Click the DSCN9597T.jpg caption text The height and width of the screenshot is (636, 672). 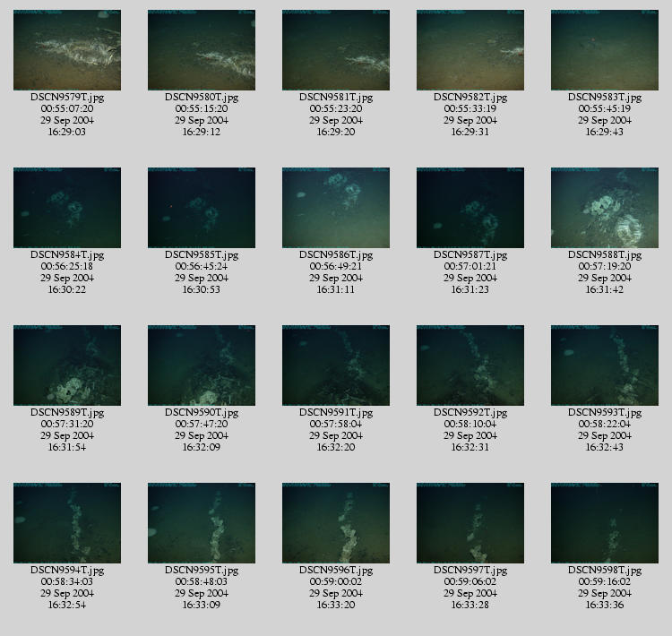tap(470, 571)
